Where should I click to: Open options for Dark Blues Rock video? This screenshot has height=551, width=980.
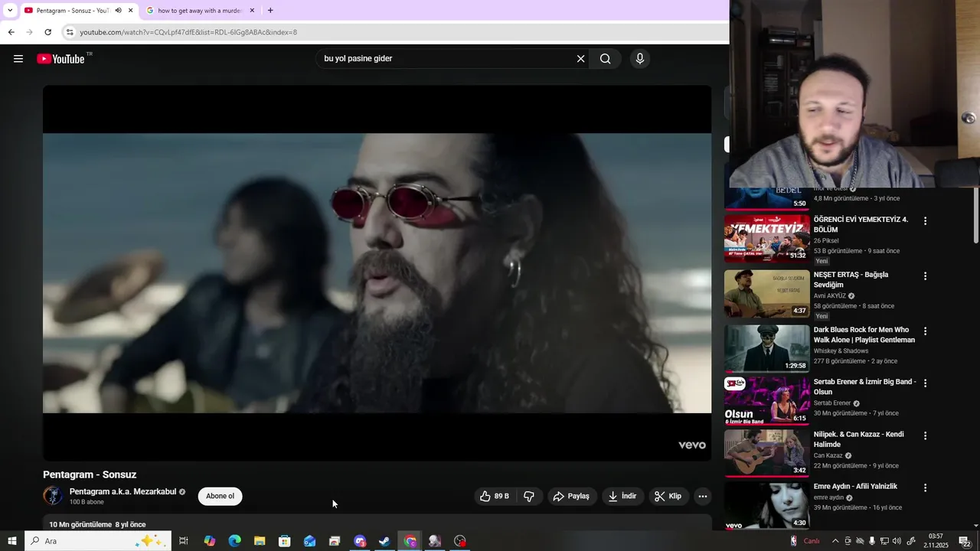[925, 331]
